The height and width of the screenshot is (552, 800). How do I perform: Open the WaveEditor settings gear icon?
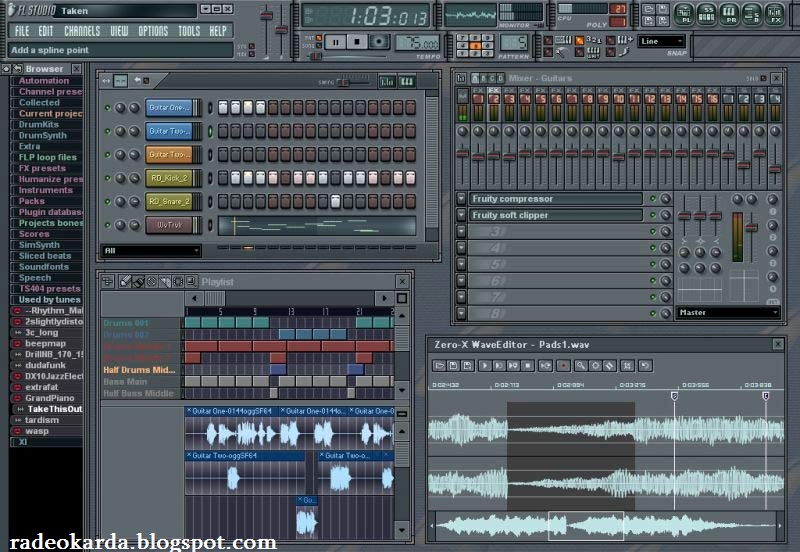click(595, 365)
